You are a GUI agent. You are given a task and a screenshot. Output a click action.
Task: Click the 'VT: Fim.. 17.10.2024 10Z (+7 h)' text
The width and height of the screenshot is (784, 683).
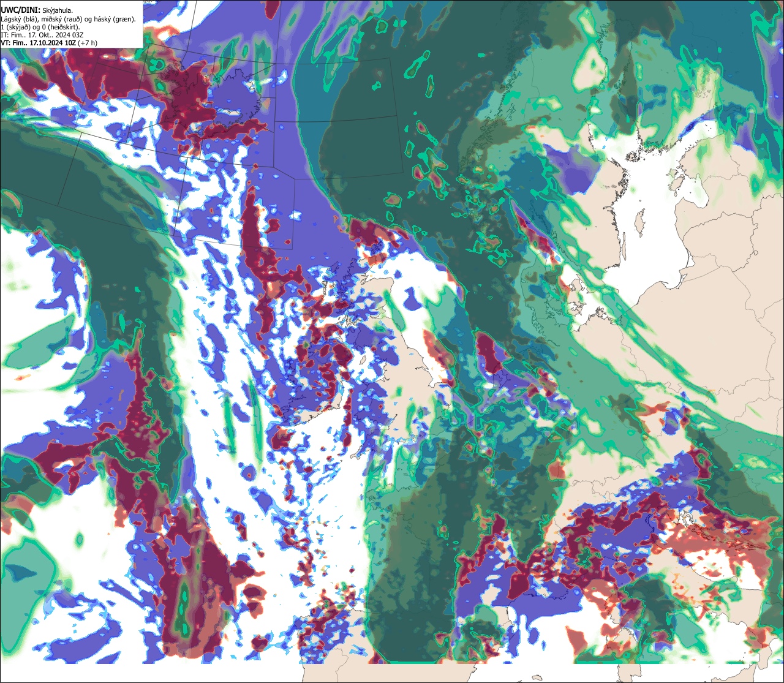tap(49, 43)
